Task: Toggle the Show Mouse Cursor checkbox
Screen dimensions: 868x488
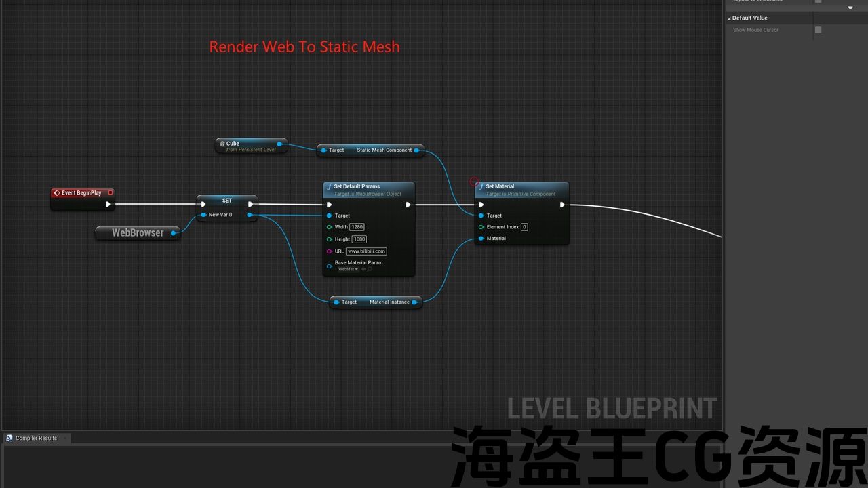Action: pyautogui.click(x=818, y=30)
